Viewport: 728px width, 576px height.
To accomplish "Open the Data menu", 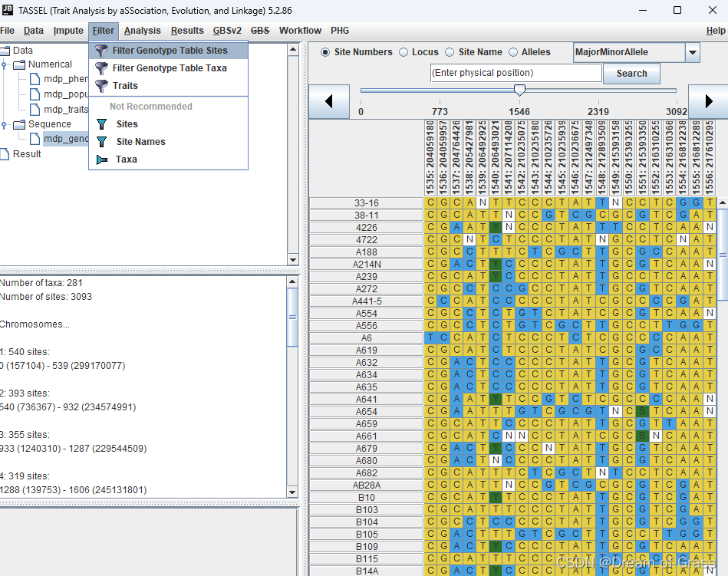I will pos(34,31).
